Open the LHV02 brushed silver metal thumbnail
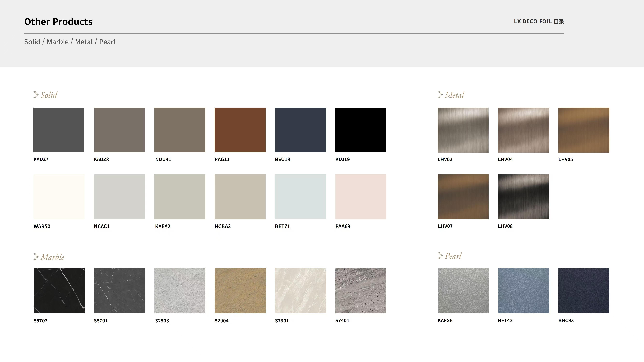 click(x=463, y=130)
